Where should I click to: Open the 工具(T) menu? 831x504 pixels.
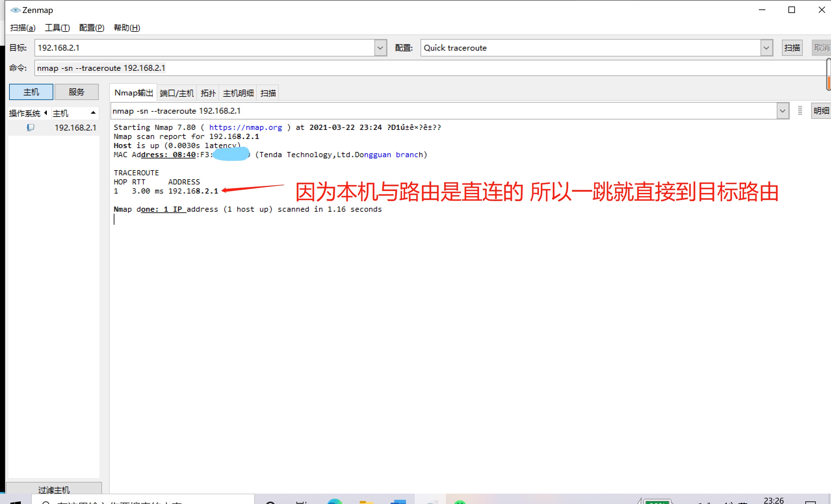57,28
